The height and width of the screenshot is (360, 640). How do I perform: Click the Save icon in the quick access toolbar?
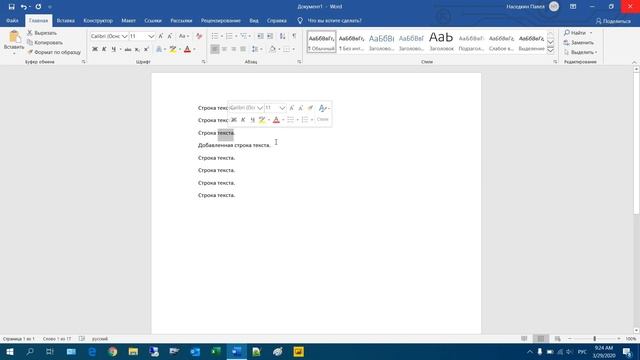pyautogui.click(x=11, y=7)
